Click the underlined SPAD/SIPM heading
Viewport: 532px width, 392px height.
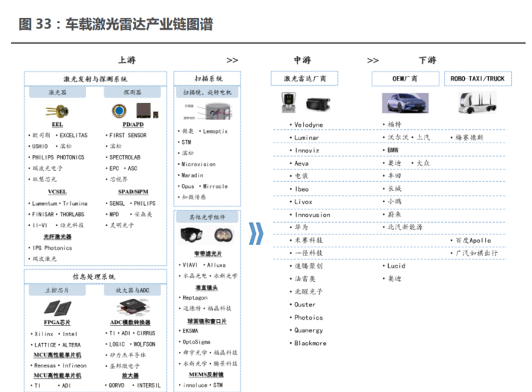[x=133, y=192]
